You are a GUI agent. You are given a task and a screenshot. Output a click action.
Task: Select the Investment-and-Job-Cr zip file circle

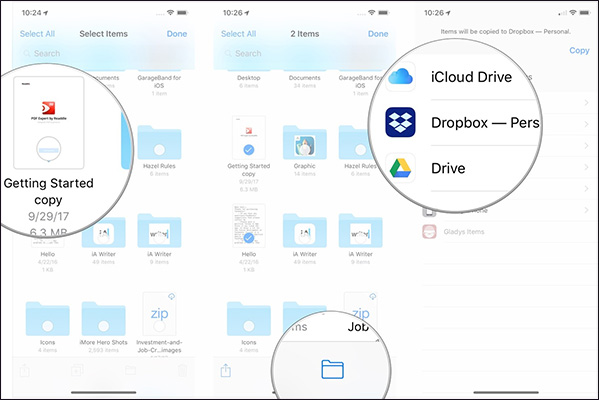(x=159, y=326)
